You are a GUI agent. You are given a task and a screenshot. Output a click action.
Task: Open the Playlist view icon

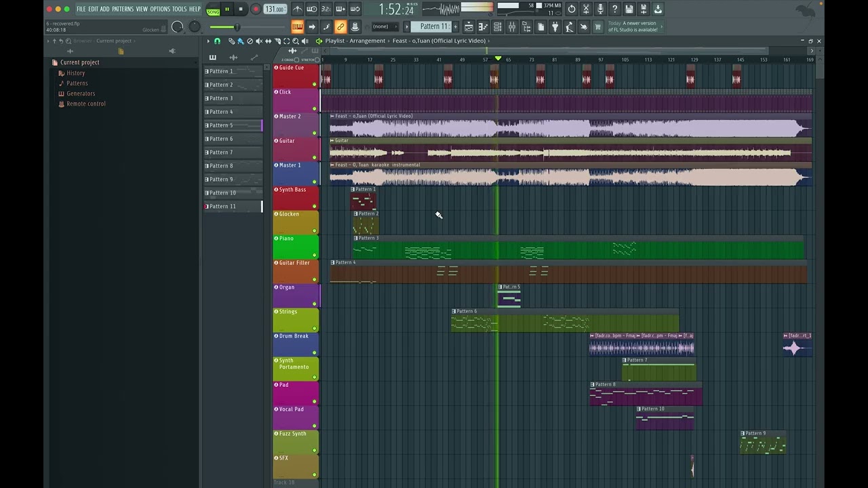click(469, 26)
